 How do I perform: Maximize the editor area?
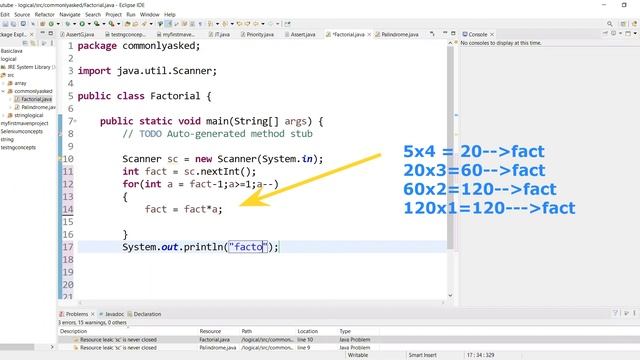point(453,33)
